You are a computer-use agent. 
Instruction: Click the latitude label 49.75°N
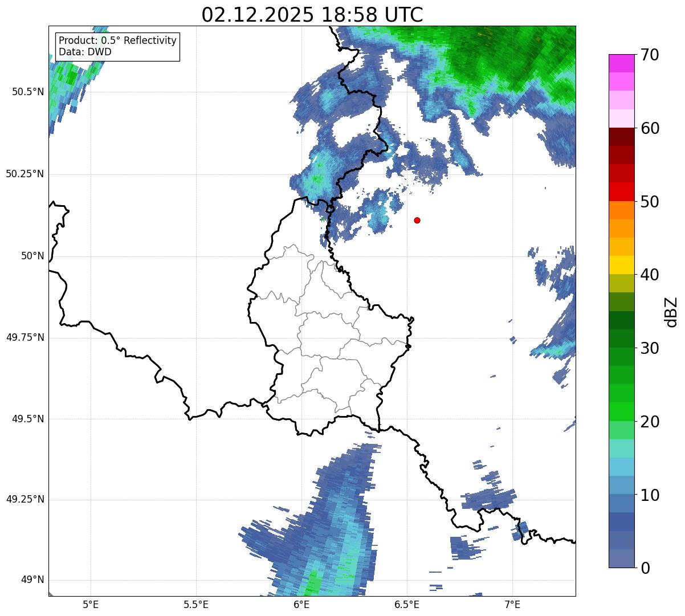25,337
